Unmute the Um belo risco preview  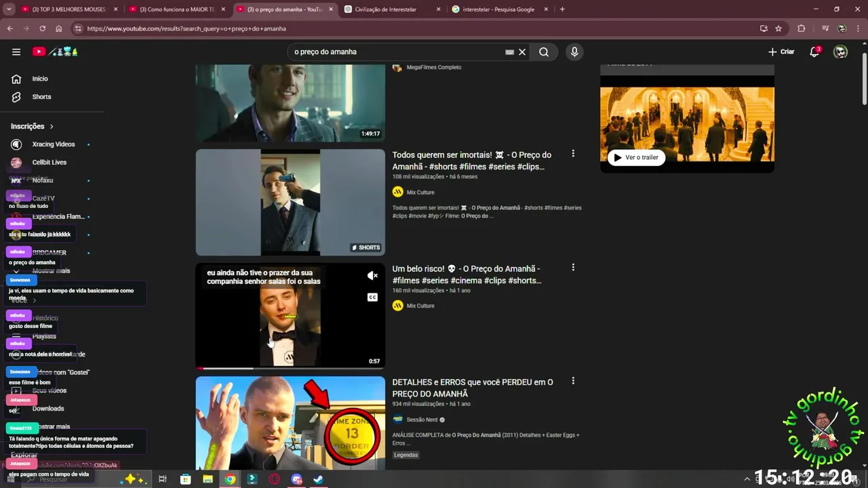point(372,276)
